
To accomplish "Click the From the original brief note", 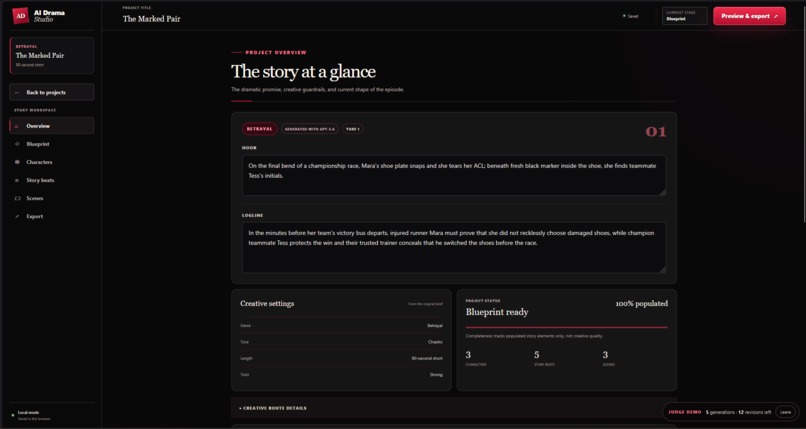I will click(x=426, y=304).
